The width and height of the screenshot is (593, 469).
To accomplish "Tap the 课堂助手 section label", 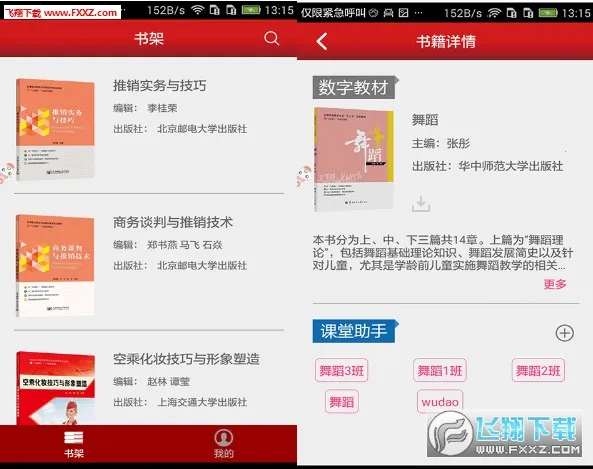I will [354, 331].
